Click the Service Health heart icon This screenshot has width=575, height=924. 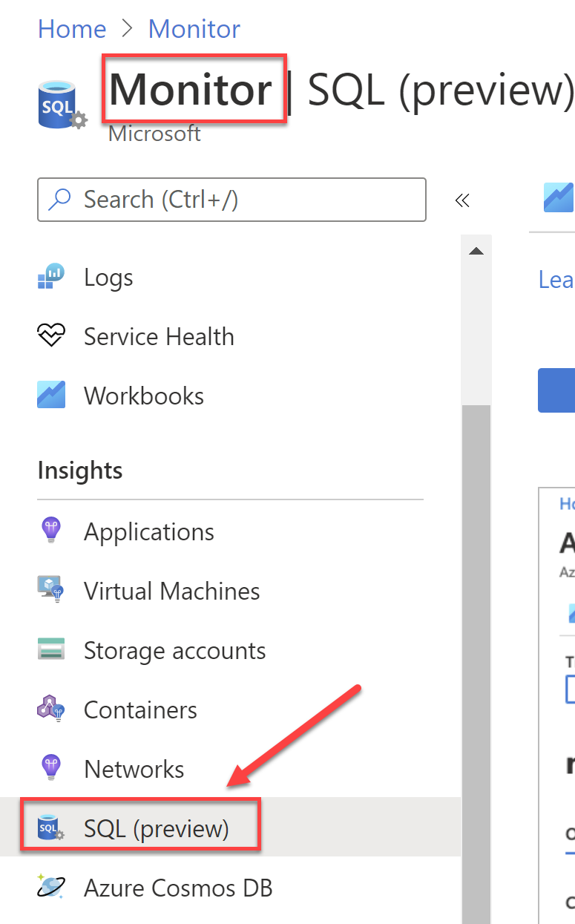pyautogui.click(x=51, y=336)
